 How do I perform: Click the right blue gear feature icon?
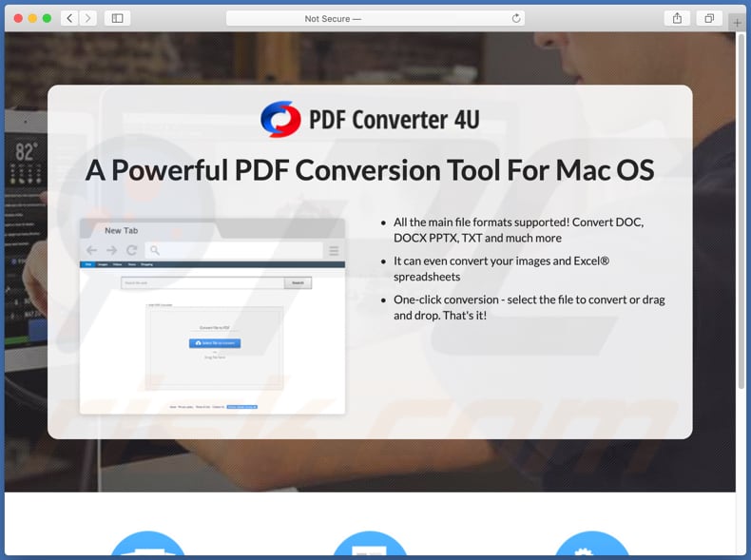[x=591, y=545]
